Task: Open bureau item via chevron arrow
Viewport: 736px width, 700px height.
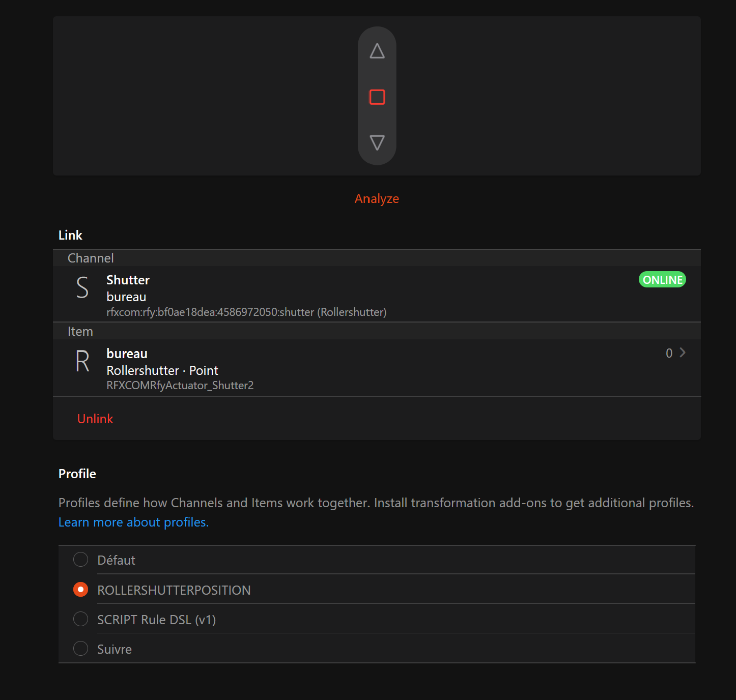Action: pyautogui.click(x=683, y=353)
